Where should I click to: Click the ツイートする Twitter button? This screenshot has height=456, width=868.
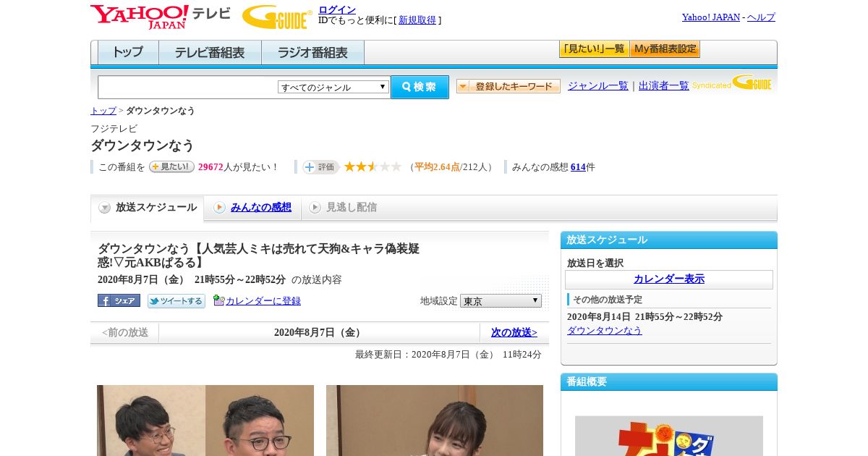click(176, 300)
